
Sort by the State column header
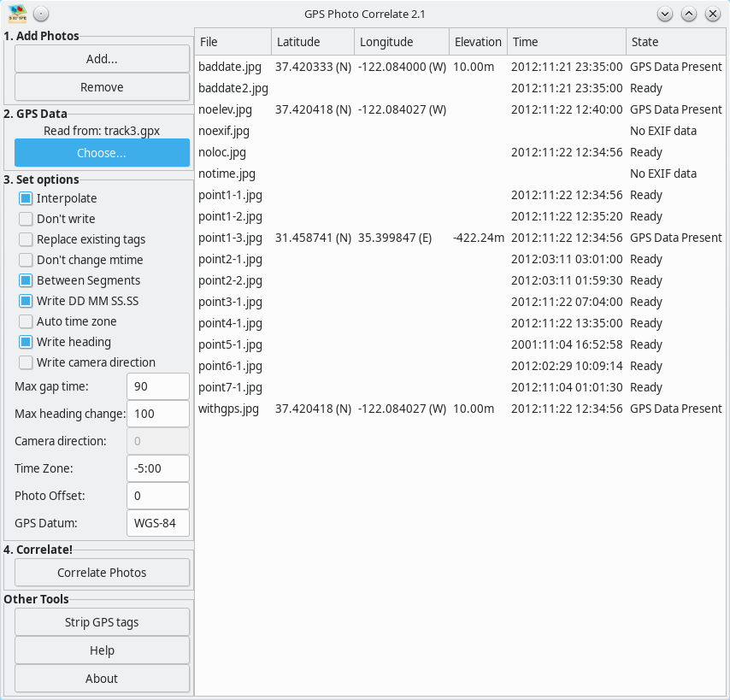pos(675,42)
